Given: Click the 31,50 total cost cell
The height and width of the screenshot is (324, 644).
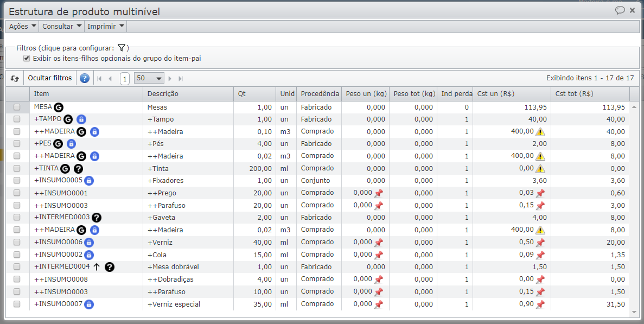Looking at the screenshot, I should 590,304.
